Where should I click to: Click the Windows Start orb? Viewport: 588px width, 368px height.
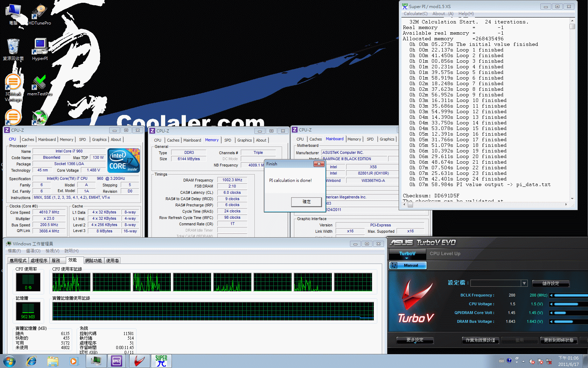(9, 361)
